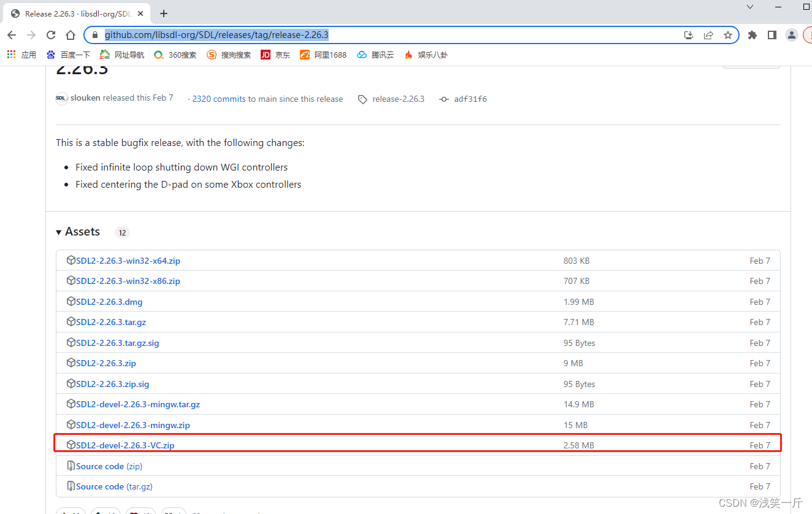Toggle the browser side panel icon

click(x=772, y=35)
